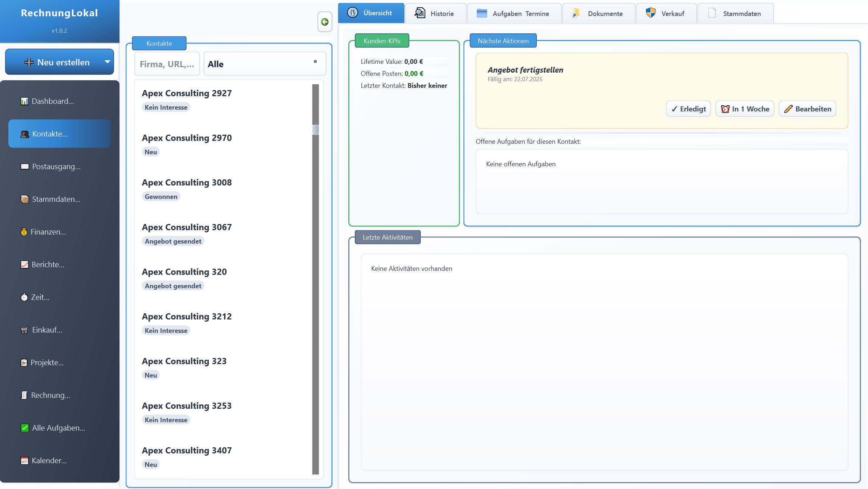Open Finanzen via the money bag icon
This screenshot has width=868, height=489.
[x=24, y=231]
